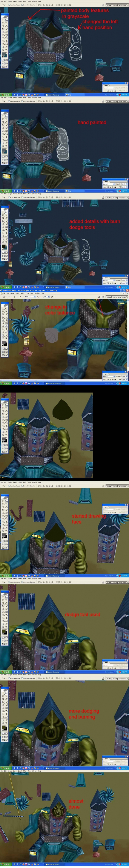Image resolution: width=129 pixels, height=868 pixels.
Task: Open File menu in topmost screenshot
Action: coord(1,1)
